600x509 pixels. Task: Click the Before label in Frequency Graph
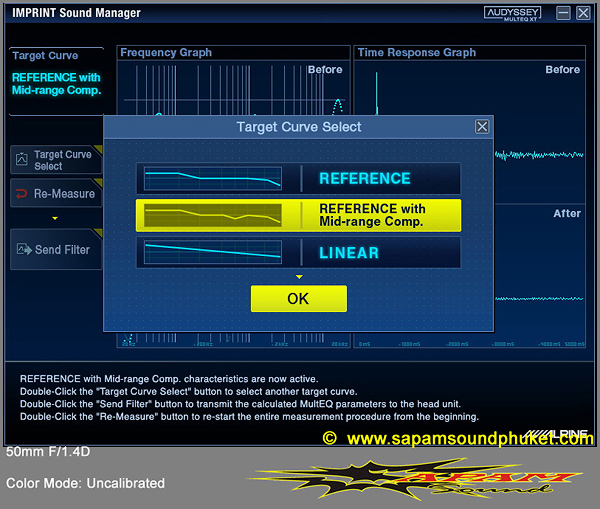pos(325,70)
